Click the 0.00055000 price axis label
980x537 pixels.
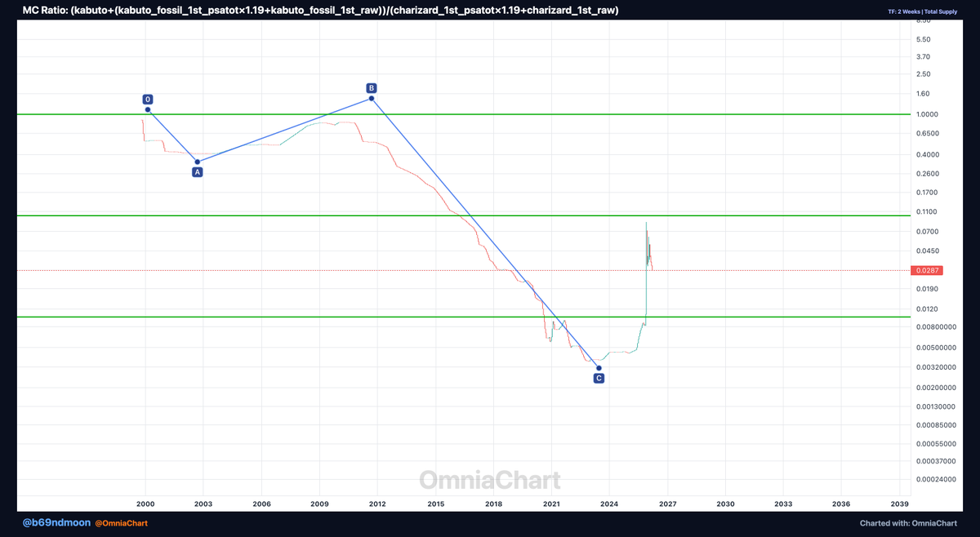[x=938, y=443]
